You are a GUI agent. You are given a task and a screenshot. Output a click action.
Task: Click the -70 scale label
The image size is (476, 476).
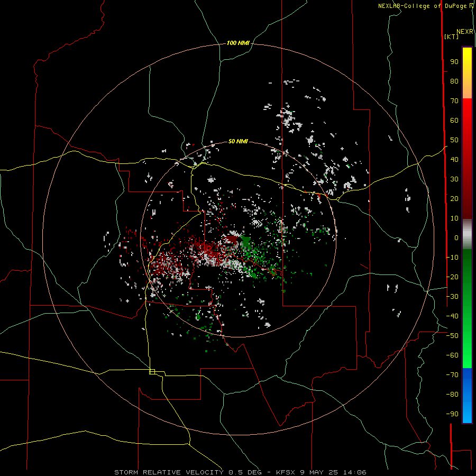[x=452, y=375]
